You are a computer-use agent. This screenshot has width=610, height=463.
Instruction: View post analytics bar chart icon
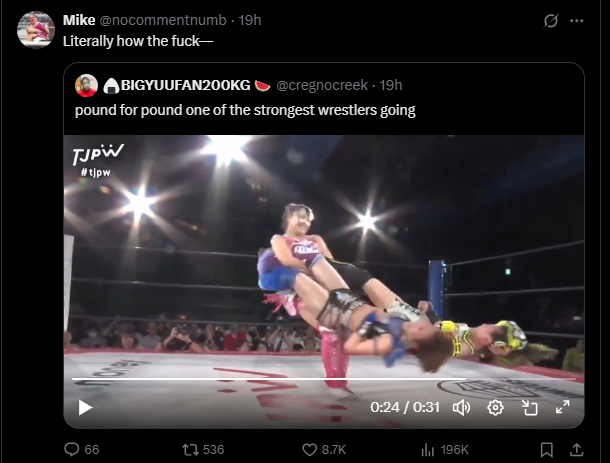pyautogui.click(x=428, y=450)
